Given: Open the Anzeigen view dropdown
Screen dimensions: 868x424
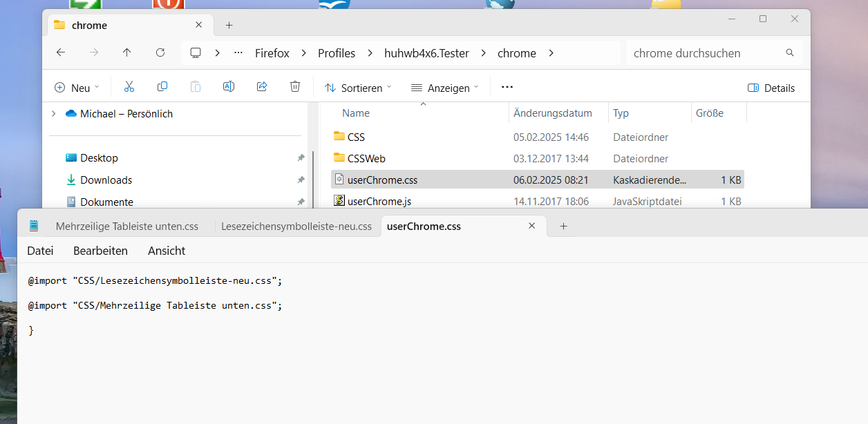Looking at the screenshot, I should point(444,88).
